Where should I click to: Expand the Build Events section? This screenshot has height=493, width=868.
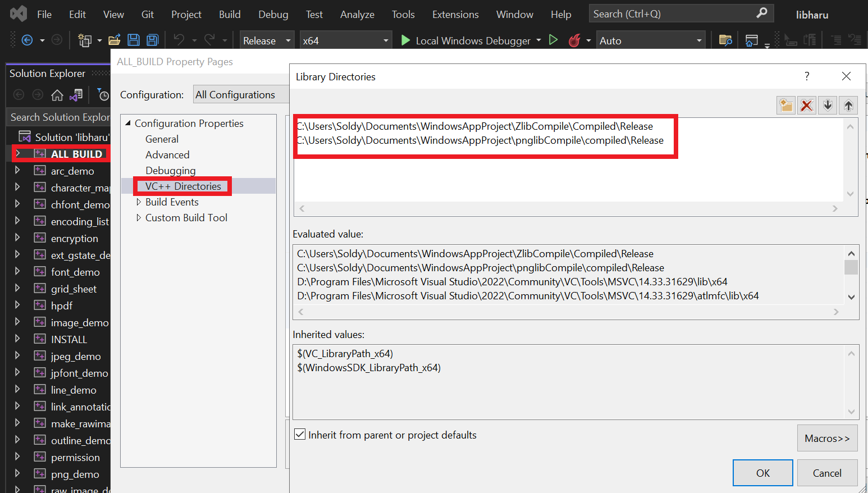(x=139, y=202)
